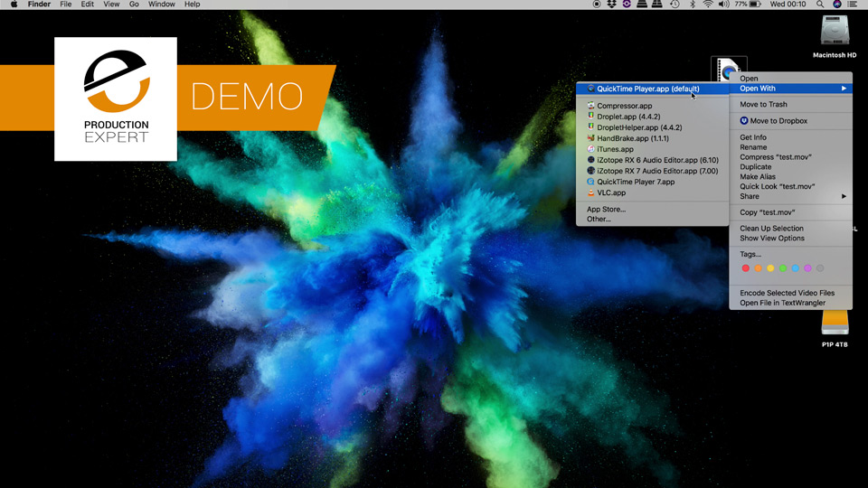
Task: Open file with Droplet.app (4.4.2)
Action: click(x=652, y=117)
